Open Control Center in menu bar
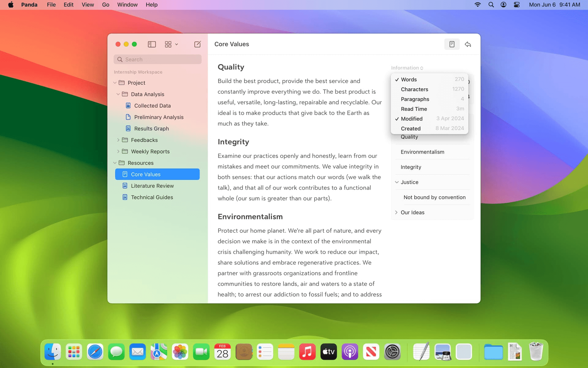Image resolution: width=588 pixels, height=368 pixels. click(x=517, y=5)
